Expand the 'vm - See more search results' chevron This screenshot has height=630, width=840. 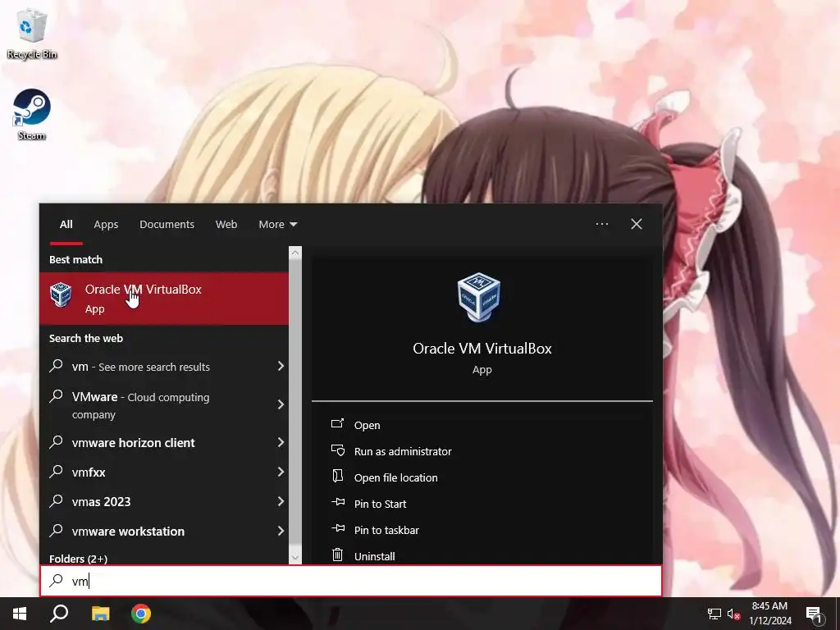click(x=281, y=366)
